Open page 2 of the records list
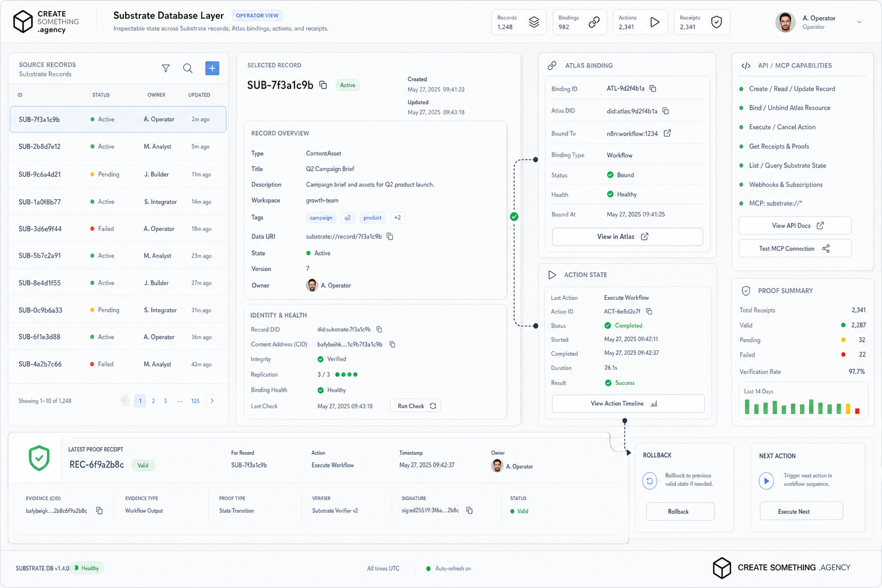The image size is (882, 588). coord(153,401)
